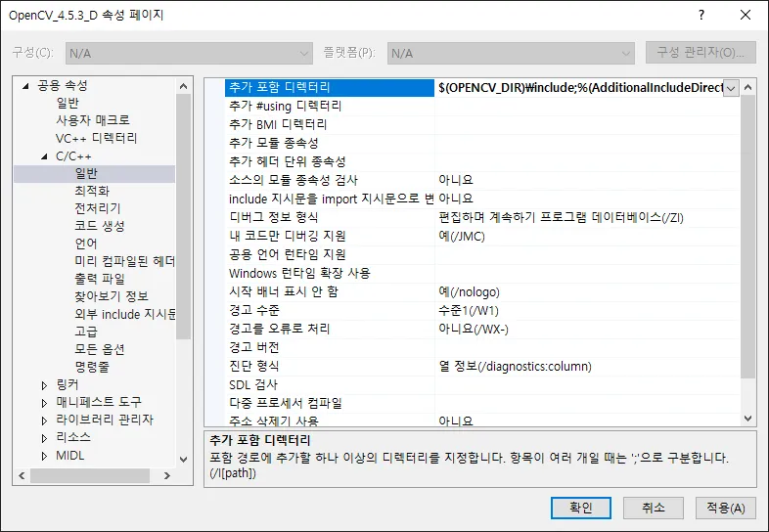
Task: Click the tree panel scroll-down arrow
Action: point(183,460)
